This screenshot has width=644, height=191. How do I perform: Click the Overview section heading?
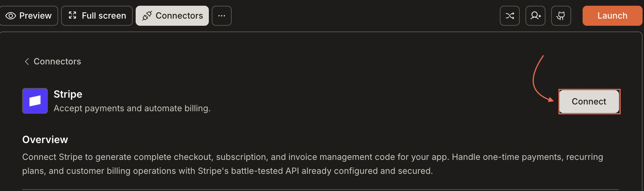(x=45, y=139)
